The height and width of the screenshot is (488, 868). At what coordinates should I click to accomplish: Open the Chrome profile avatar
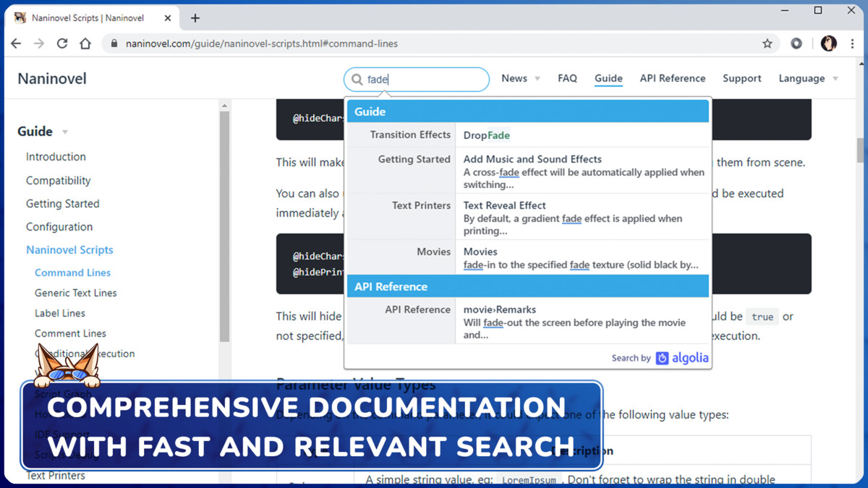coord(829,43)
